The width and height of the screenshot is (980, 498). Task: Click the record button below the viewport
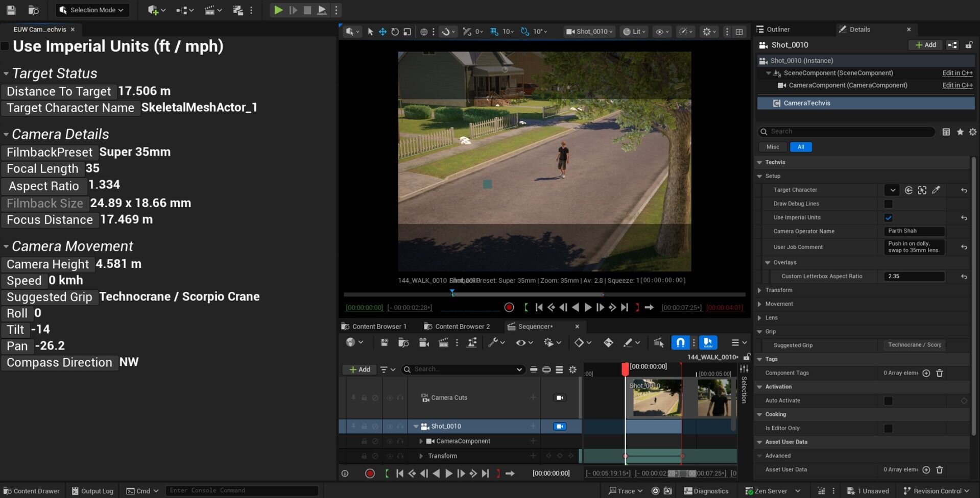(x=509, y=307)
